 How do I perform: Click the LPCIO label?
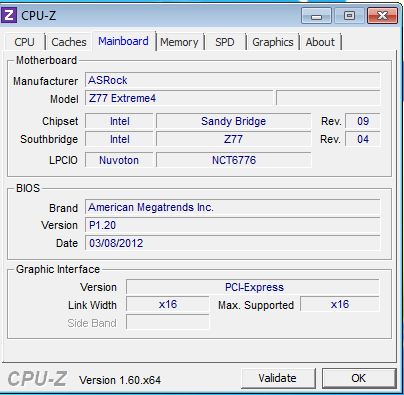pos(63,160)
